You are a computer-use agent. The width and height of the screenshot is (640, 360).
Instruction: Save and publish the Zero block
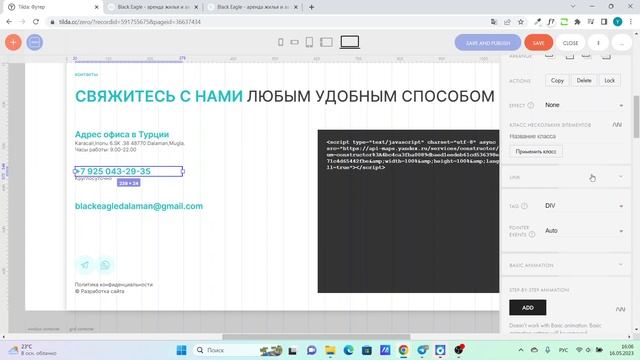pyautogui.click(x=488, y=43)
